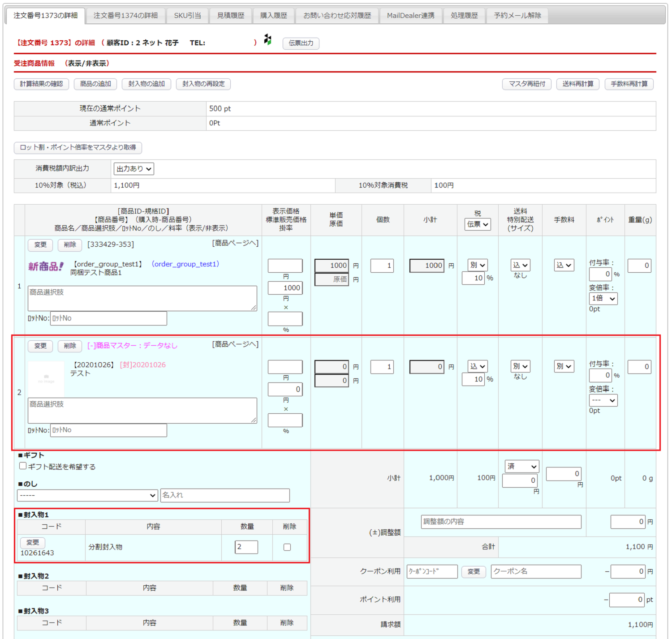Screen dimensions: 672x639
Task: Go to the MailDealer連携 tab
Action: tap(410, 16)
